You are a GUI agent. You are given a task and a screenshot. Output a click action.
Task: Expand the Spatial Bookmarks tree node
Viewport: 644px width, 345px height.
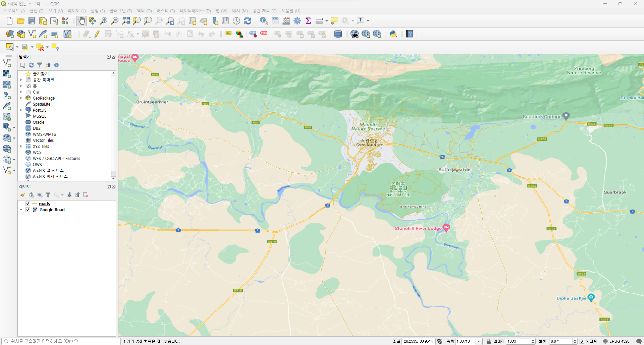click(21, 80)
